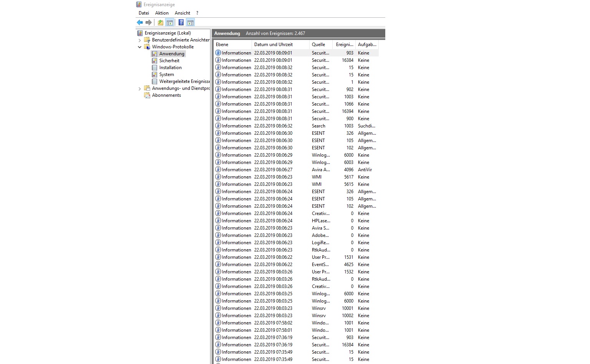Click the Benutzerdefinierte Ansichten folder icon

tap(147, 40)
